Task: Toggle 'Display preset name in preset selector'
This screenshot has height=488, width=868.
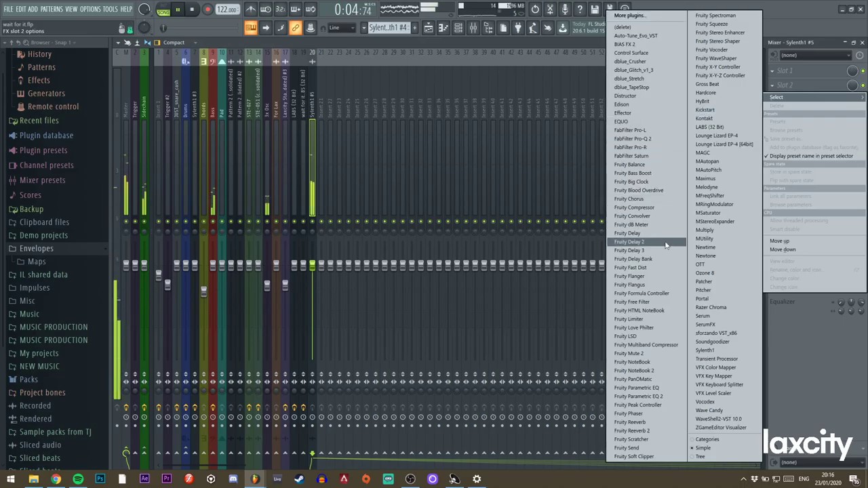Action: tap(814, 156)
